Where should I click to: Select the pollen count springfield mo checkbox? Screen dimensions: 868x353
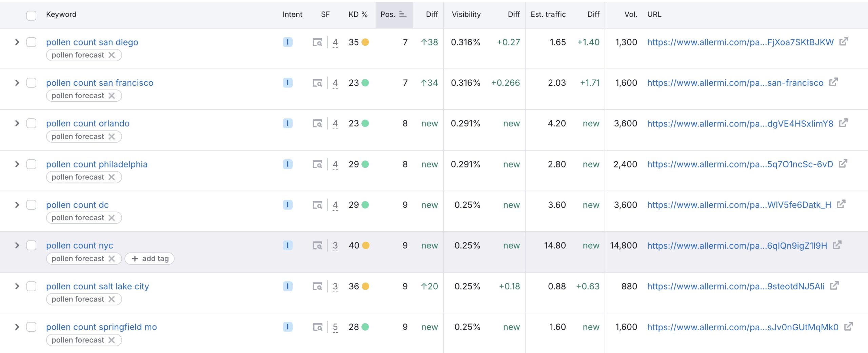coord(31,327)
